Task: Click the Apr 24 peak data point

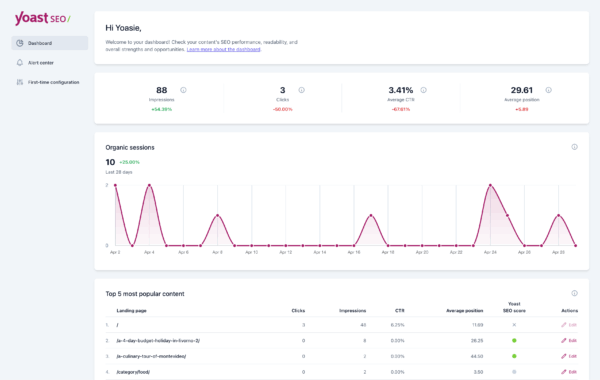Action: [490, 185]
